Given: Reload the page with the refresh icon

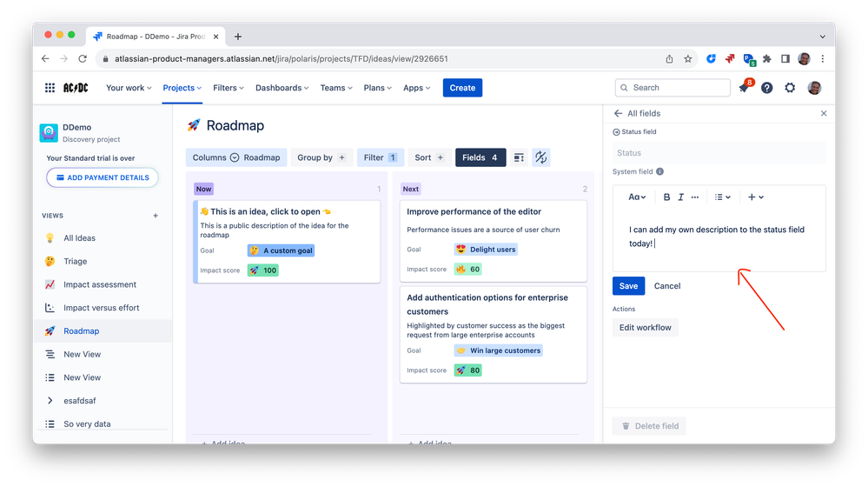Looking at the screenshot, I should (x=83, y=59).
